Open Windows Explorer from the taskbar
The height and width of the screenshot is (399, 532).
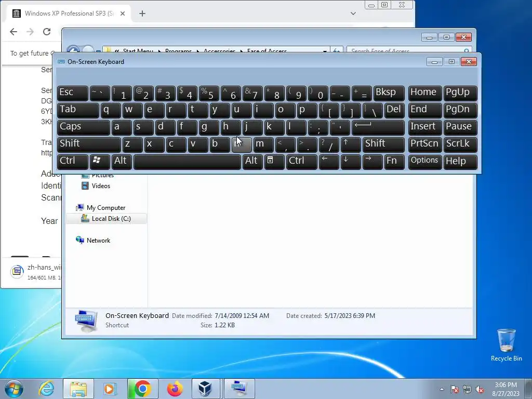(x=78, y=389)
